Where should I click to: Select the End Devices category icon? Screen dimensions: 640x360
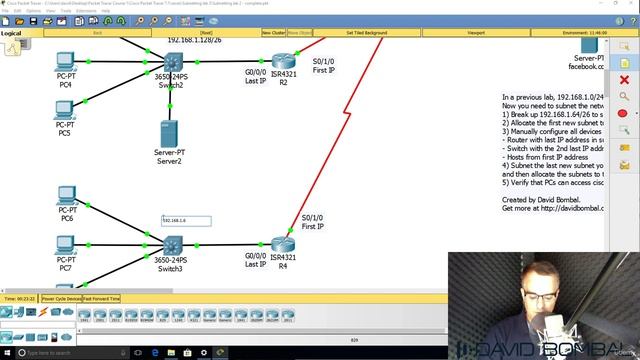tap(19, 312)
